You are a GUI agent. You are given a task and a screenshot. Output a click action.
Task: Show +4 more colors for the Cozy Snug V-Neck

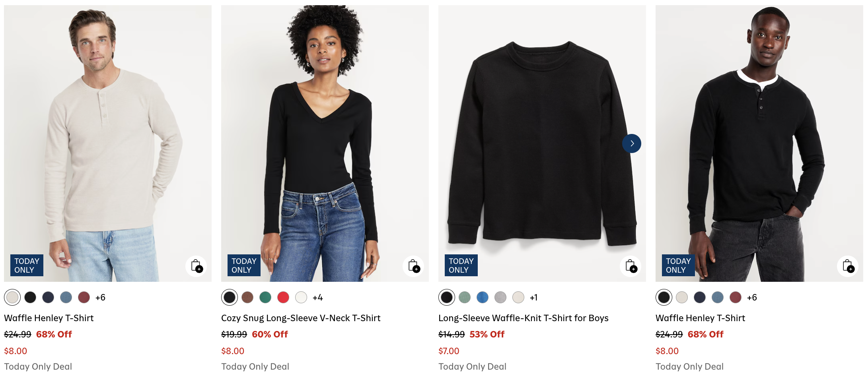tap(317, 297)
